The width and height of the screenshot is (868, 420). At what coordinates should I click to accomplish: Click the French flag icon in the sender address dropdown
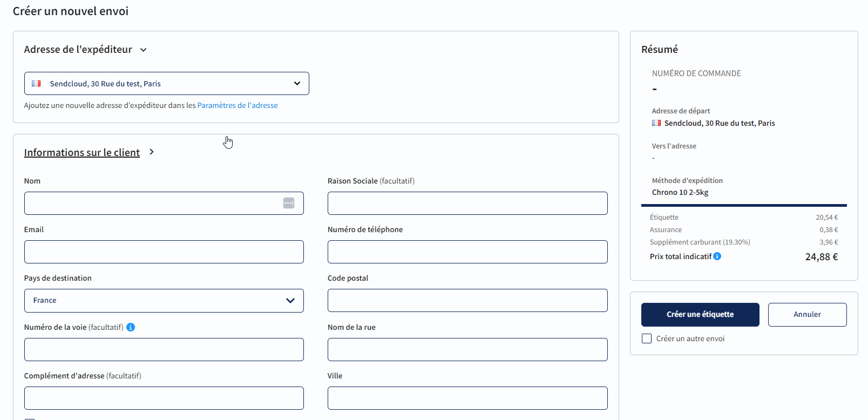pos(36,84)
